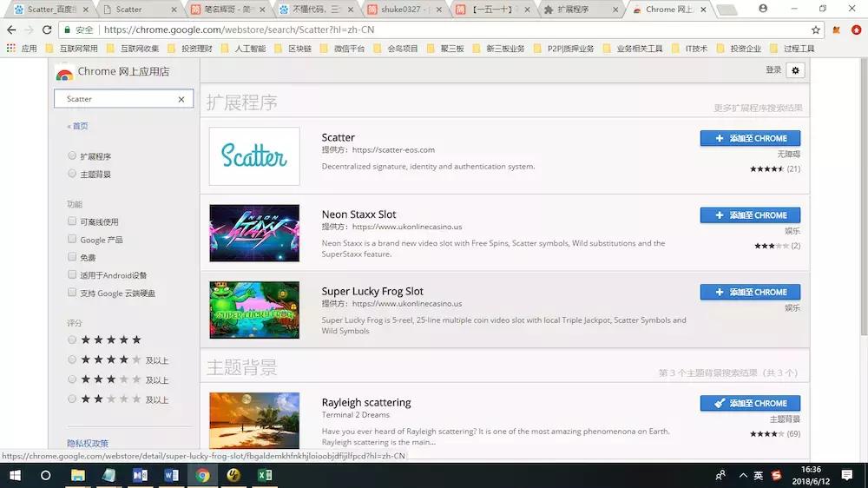Click the MetaMask fox extension icon

coord(836,30)
